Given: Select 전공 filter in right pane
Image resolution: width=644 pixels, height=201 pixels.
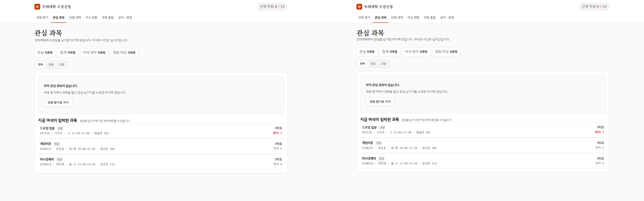Looking at the screenshot, I should [x=373, y=64].
